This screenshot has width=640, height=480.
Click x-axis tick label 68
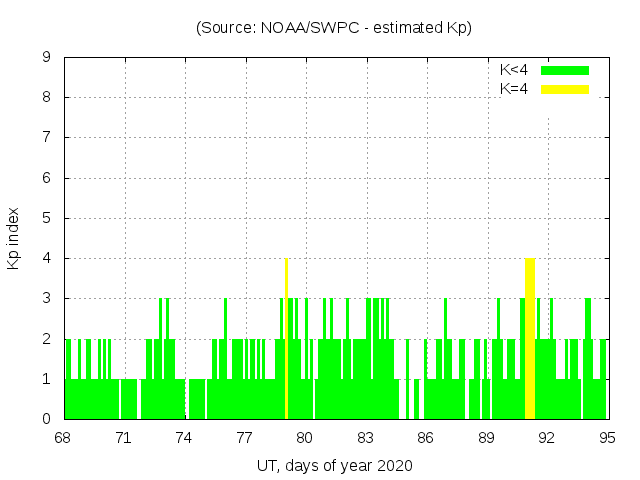(x=63, y=438)
